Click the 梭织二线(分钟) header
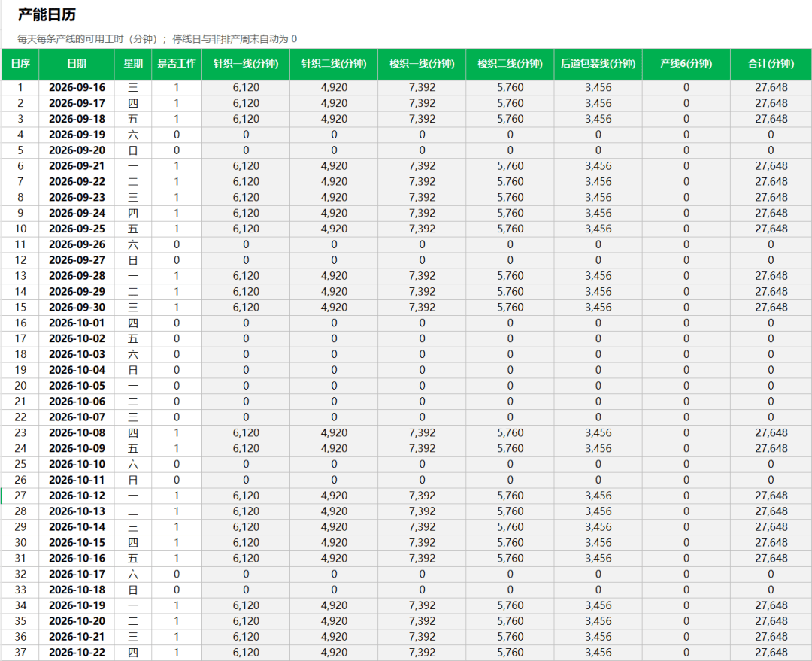The height and width of the screenshot is (661, 812). click(510, 64)
